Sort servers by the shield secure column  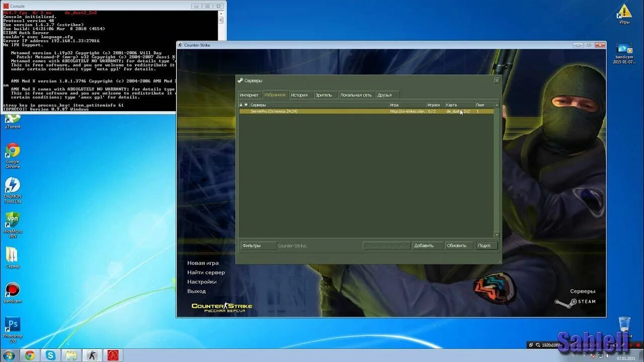coord(246,105)
